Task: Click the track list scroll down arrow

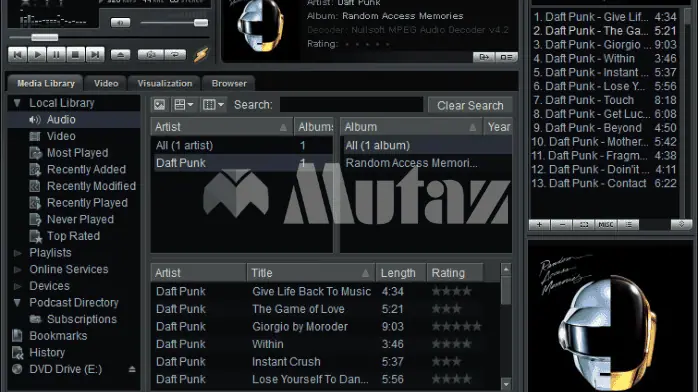Action: tap(506, 384)
